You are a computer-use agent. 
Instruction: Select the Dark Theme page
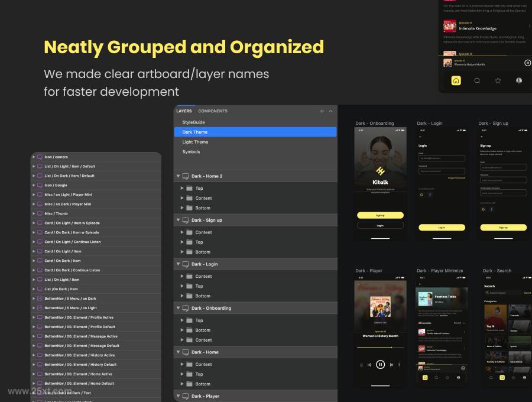tap(255, 132)
